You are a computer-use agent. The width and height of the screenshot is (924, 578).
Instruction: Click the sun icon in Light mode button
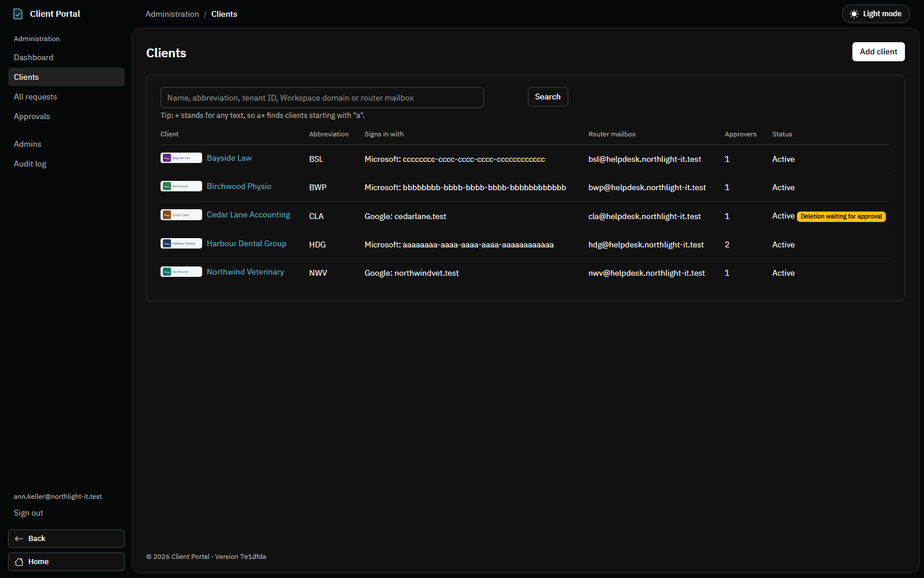(x=854, y=14)
